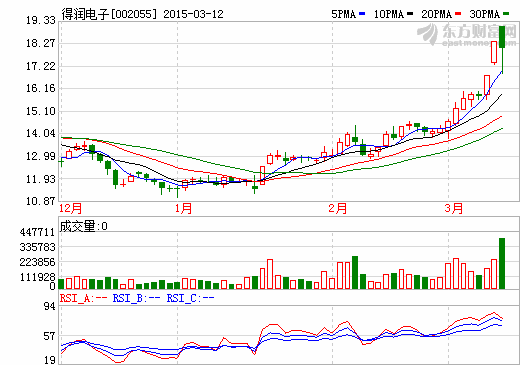Click the 15.10 price axis label
Screen dimensions: 520x365
point(41,111)
